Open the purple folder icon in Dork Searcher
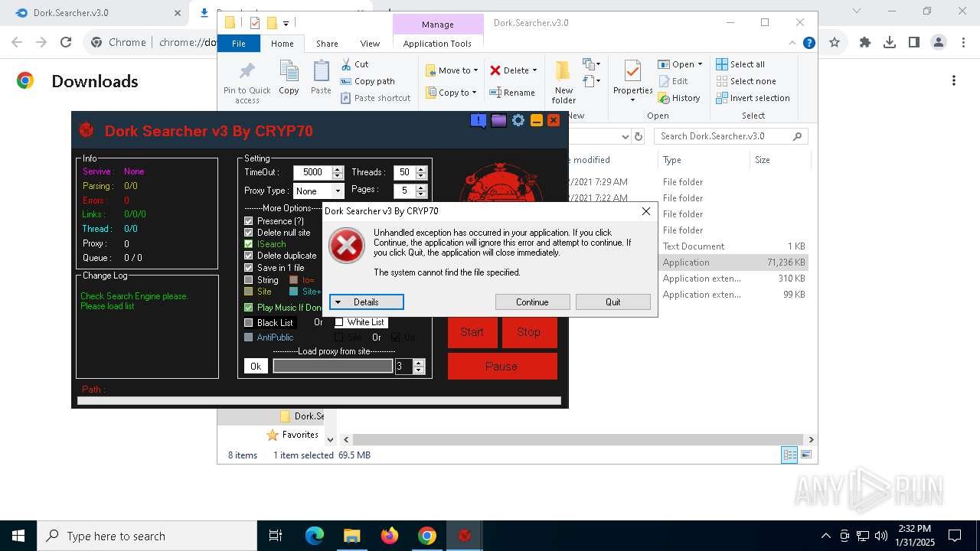The height and width of the screenshot is (551, 980). (x=499, y=121)
